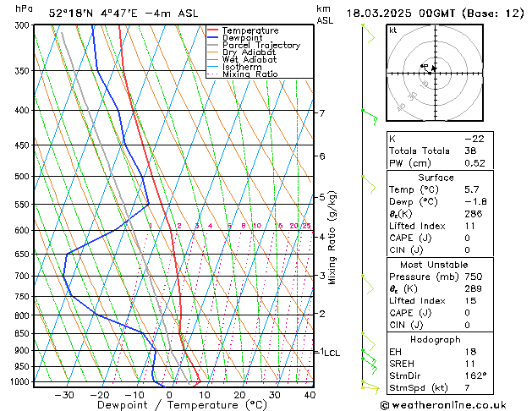532x411 pixels.
Task: Select the Parcel Trajectory legend entry
Action: (x=261, y=45)
